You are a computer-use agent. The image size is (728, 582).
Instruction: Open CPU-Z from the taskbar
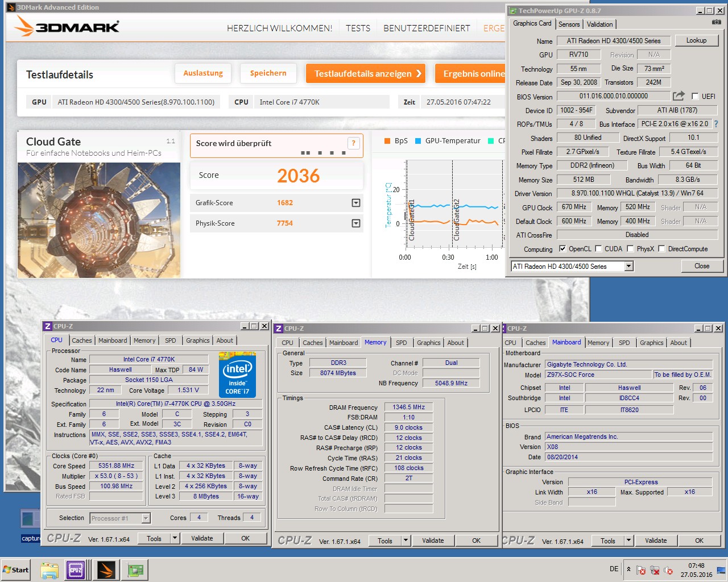(76, 569)
